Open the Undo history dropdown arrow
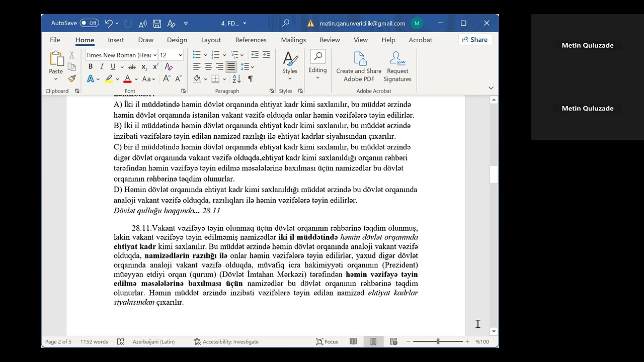This screenshot has width=644, height=362. pyautogui.click(x=117, y=23)
